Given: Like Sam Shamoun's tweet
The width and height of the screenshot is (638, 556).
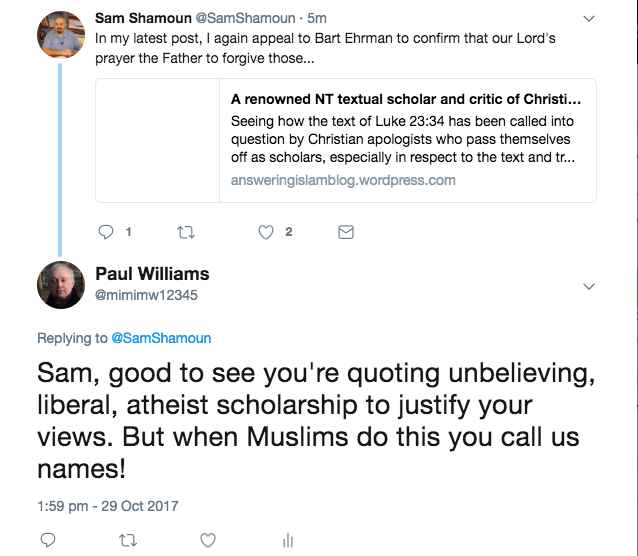Looking at the screenshot, I should click(266, 232).
